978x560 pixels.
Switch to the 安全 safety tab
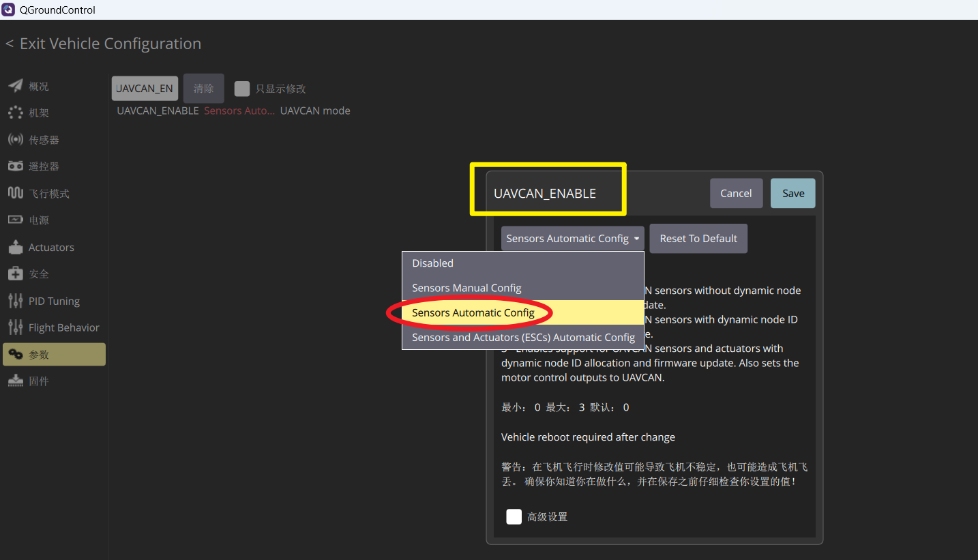coord(54,274)
